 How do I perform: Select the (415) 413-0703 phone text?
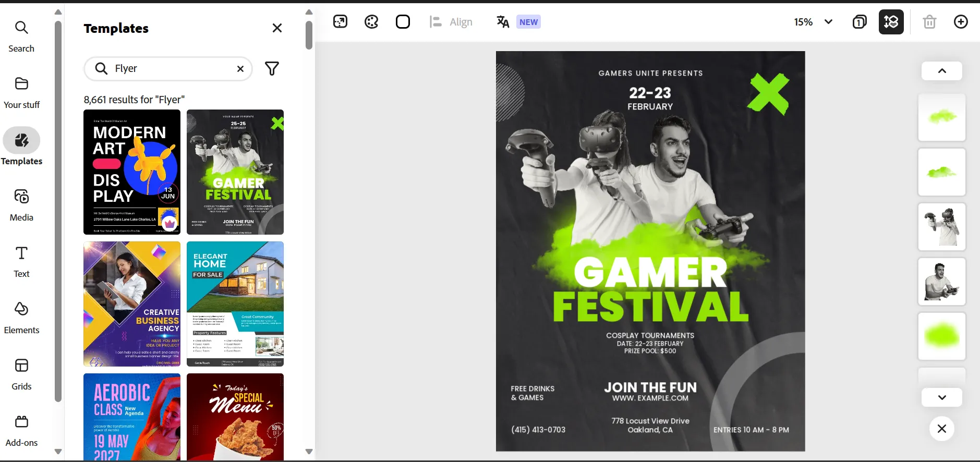click(538, 430)
